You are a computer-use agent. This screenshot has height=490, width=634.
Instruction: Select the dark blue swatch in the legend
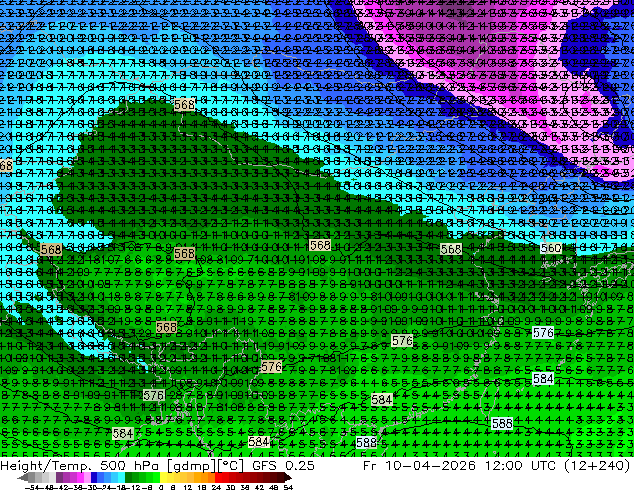94,478
